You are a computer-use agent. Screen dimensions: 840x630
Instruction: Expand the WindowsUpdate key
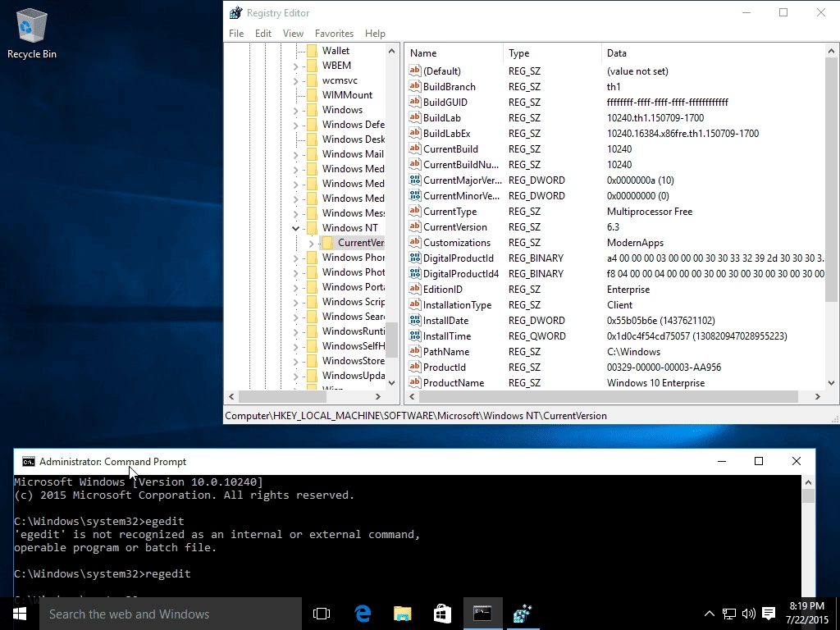tap(295, 376)
